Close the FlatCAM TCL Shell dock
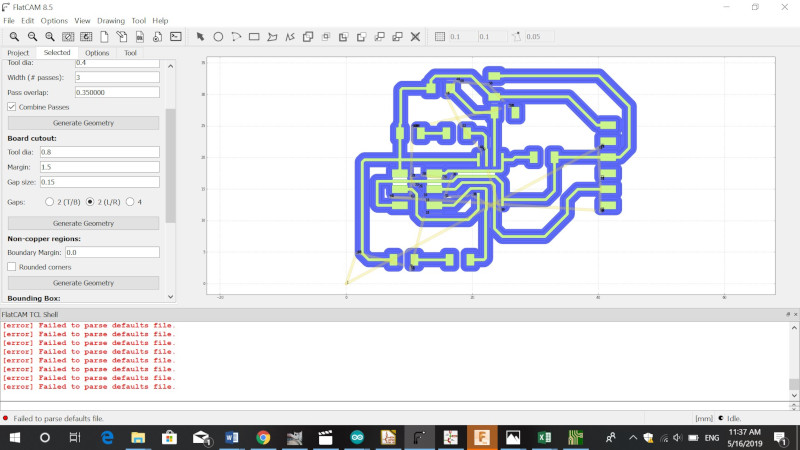Screen dimensions: 800x450 coord(795,314)
